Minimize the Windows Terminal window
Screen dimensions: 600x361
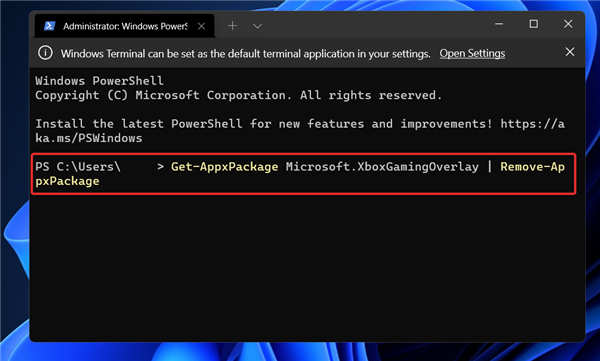(499, 24)
